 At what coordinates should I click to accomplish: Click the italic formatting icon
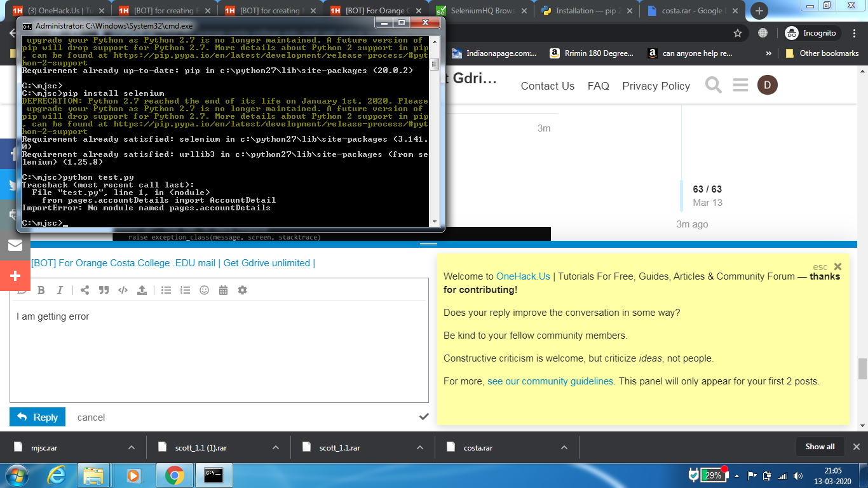tap(60, 290)
